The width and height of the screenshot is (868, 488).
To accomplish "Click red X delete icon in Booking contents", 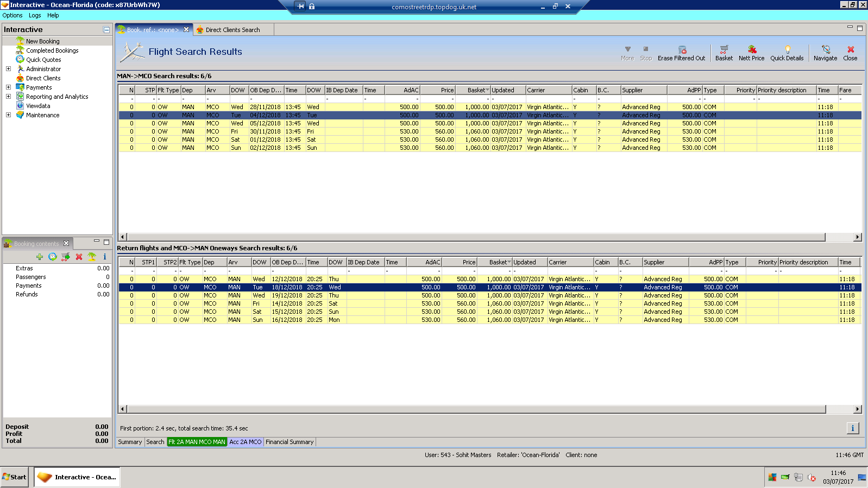I will pos(79,257).
